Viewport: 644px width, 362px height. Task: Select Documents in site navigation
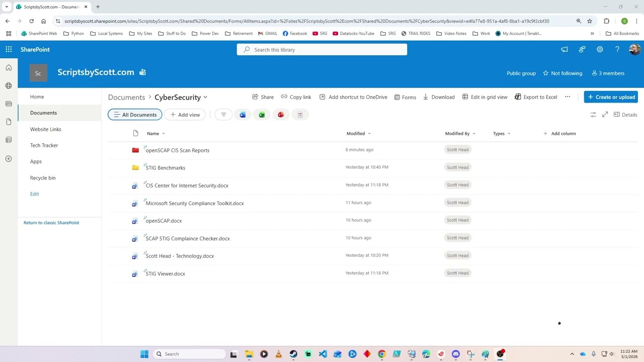click(x=43, y=113)
